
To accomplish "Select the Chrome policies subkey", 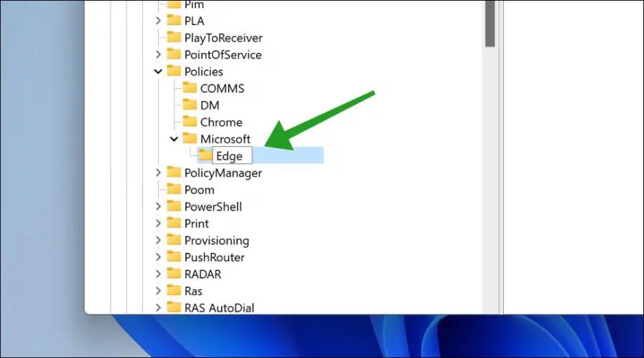I will [221, 122].
